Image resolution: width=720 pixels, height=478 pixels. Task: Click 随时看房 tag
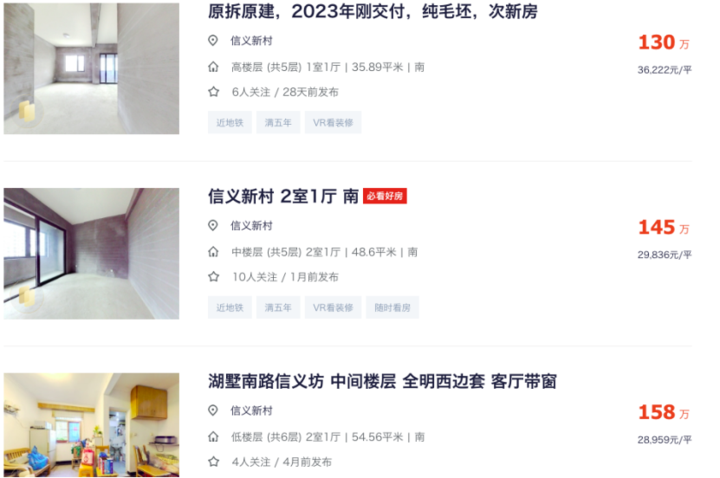[392, 308]
